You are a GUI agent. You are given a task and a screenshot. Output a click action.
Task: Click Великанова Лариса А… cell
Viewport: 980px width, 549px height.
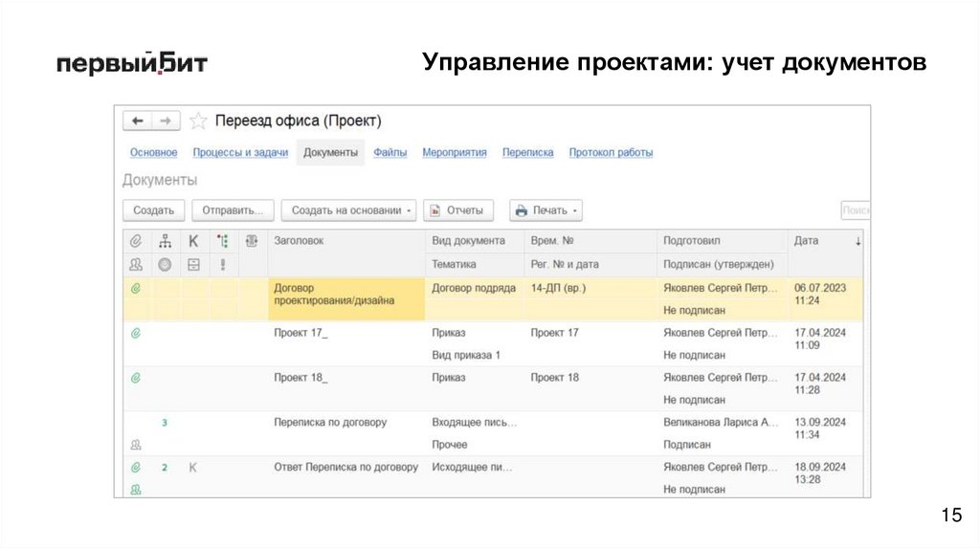pos(721,422)
